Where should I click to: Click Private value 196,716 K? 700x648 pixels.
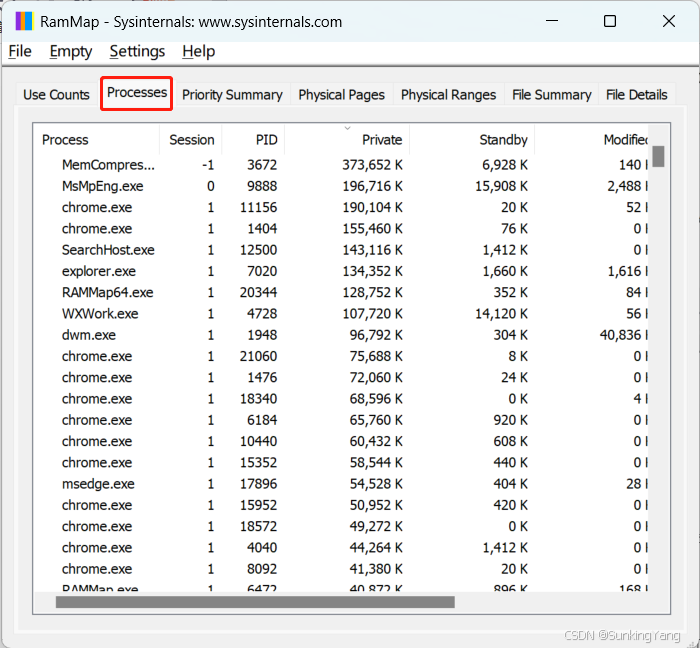372,186
